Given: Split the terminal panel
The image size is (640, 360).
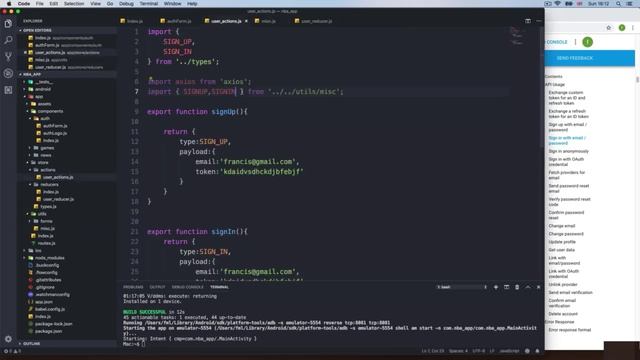Looking at the screenshot, I should (x=507, y=287).
